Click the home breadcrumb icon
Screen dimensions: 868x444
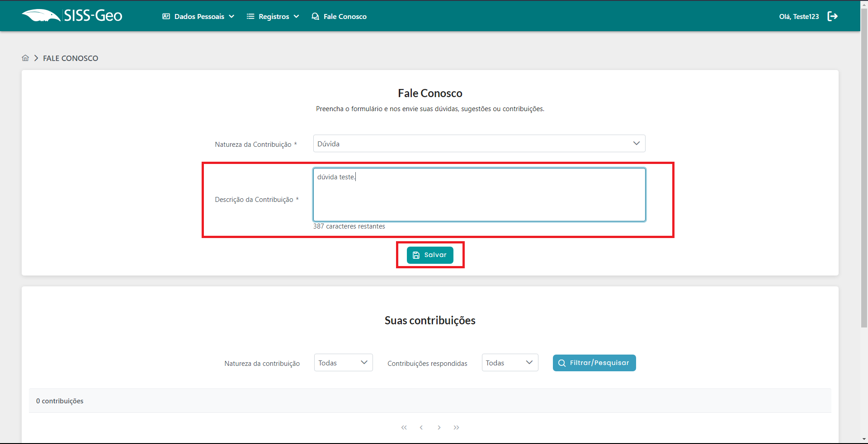pyautogui.click(x=25, y=58)
